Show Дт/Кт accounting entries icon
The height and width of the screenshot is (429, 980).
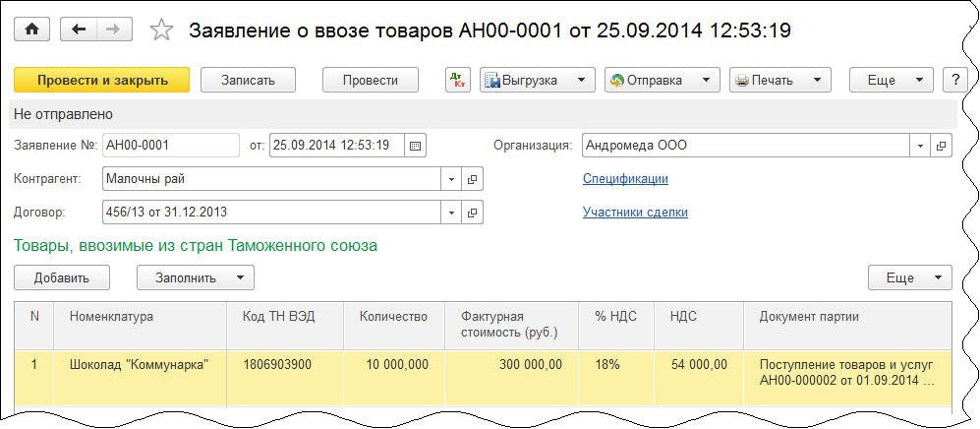(x=458, y=81)
